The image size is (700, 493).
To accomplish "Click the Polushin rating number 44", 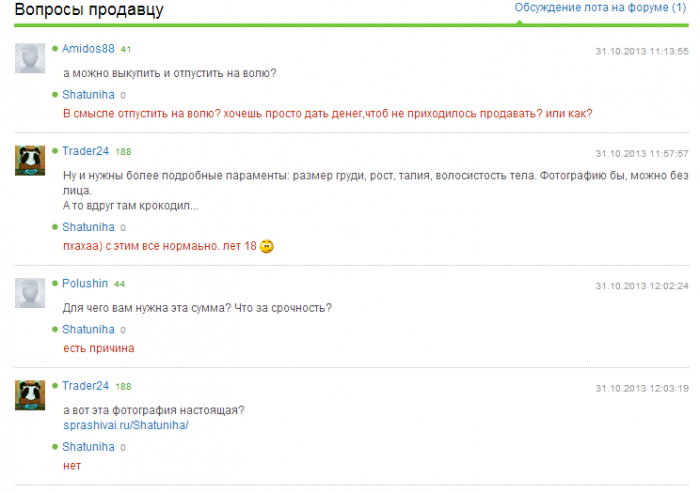I will coord(119,284).
